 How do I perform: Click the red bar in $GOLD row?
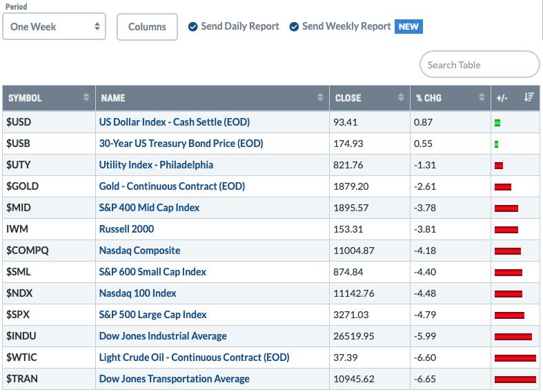(x=503, y=187)
